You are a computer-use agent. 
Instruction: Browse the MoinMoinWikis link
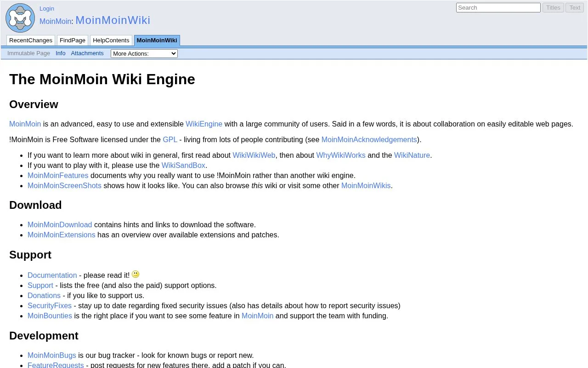point(366,185)
